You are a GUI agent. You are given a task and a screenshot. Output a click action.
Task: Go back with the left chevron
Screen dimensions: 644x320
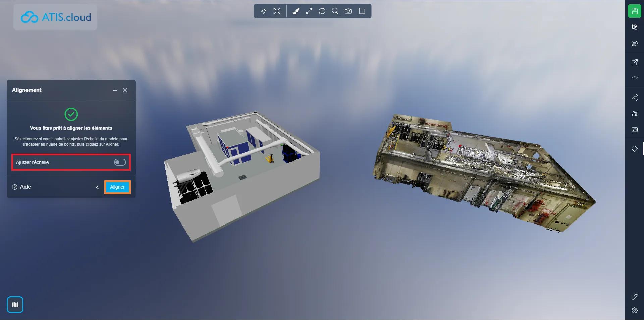(97, 187)
